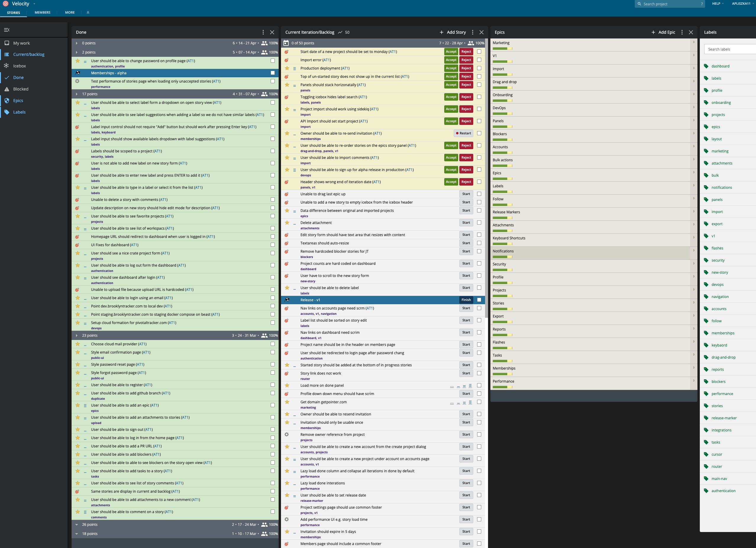Click calendar icon beside 0 of 50 points
Image resolution: width=756 pixels, height=548 pixels.
286,43
